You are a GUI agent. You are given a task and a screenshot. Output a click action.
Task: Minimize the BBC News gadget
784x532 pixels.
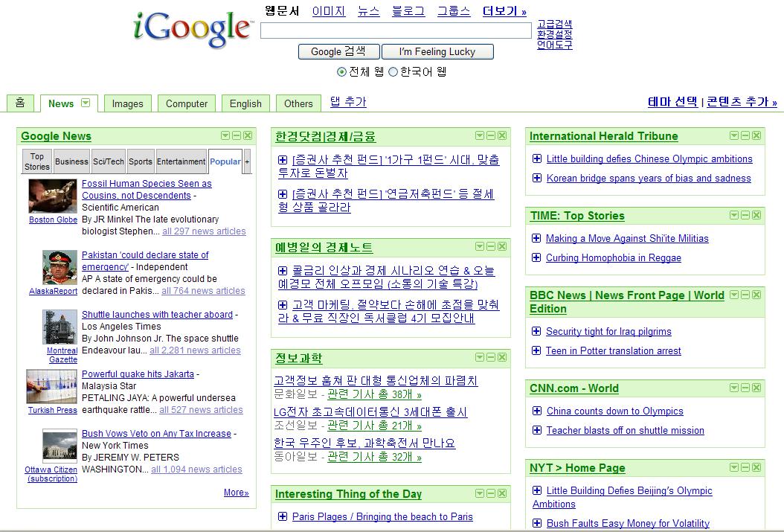(x=745, y=295)
